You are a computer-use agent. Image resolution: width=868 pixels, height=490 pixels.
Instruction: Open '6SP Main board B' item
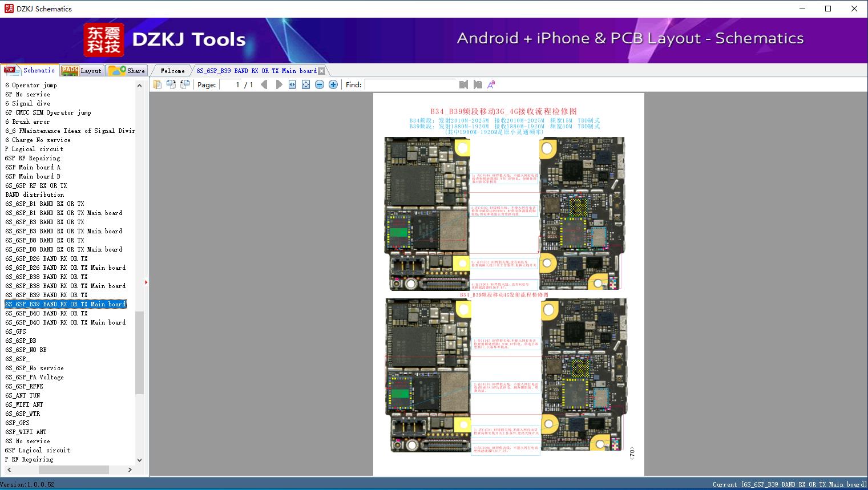(33, 176)
